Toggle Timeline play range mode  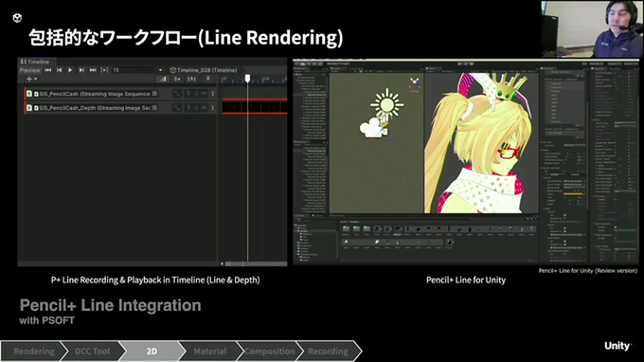(104, 70)
